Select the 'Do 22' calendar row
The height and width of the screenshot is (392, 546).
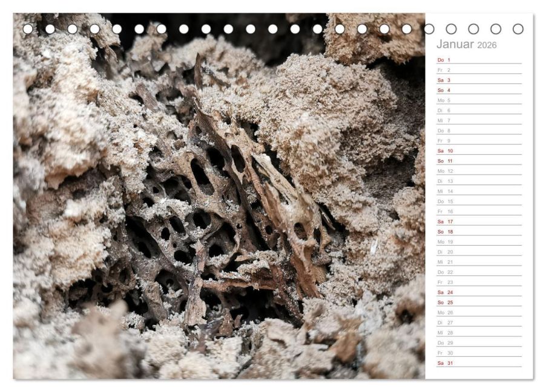point(479,272)
